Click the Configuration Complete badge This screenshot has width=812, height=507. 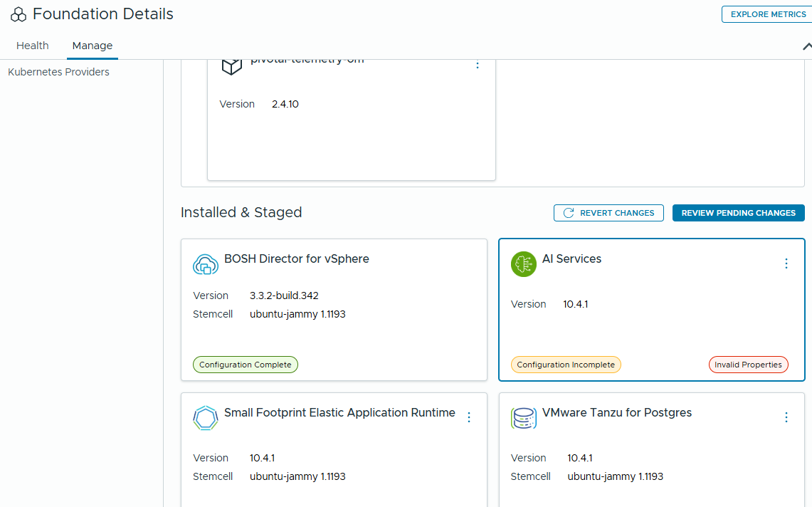click(x=246, y=365)
